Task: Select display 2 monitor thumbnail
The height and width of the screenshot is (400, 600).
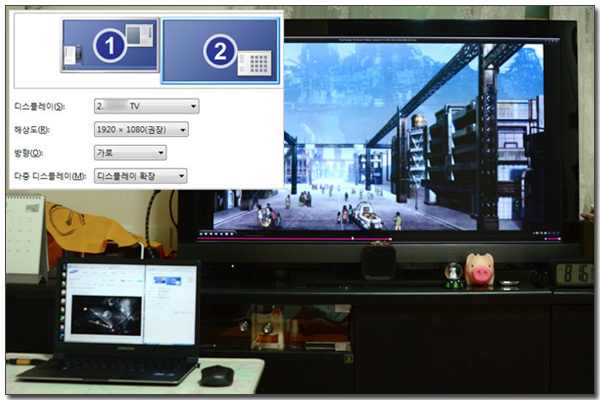Action: (220, 51)
